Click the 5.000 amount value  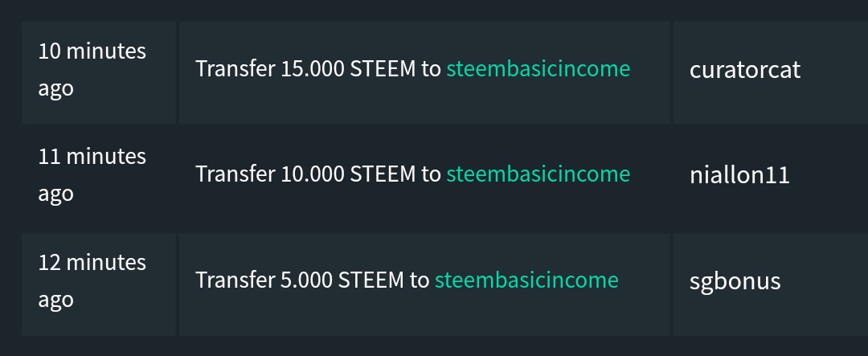(306, 280)
